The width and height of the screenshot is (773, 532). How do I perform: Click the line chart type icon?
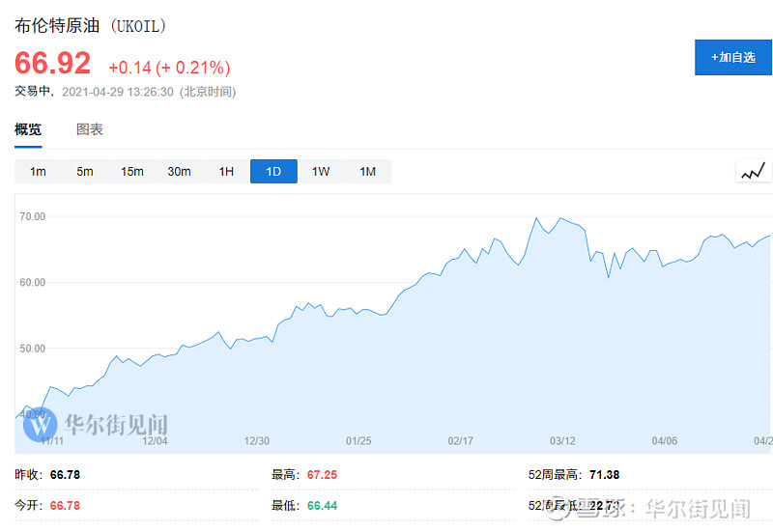pos(753,172)
